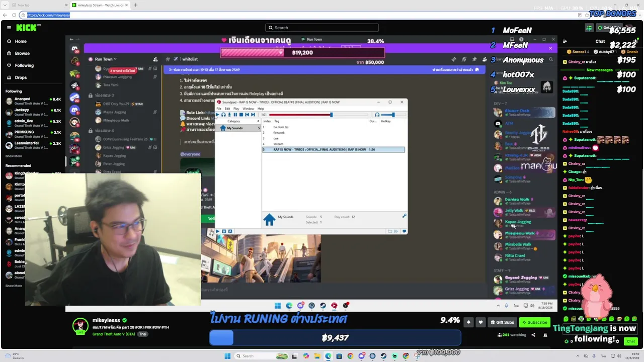Open Soundpad settings via the wrench icon
Screen dimensions: 644x362
pyautogui.click(x=404, y=216)
